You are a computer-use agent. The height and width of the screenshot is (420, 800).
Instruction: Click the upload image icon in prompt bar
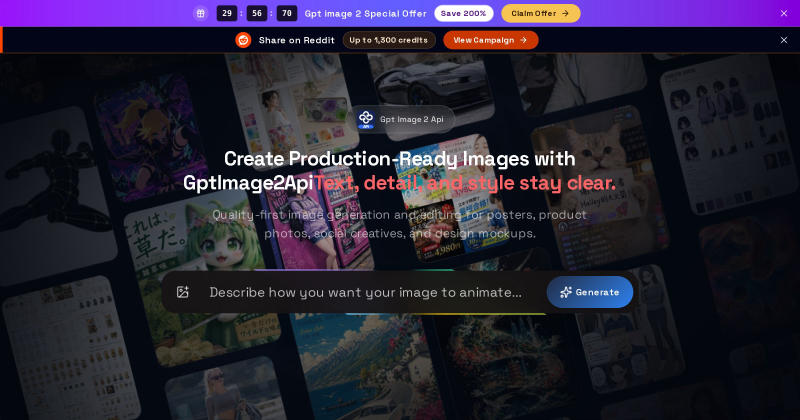(x=183, y=292)
